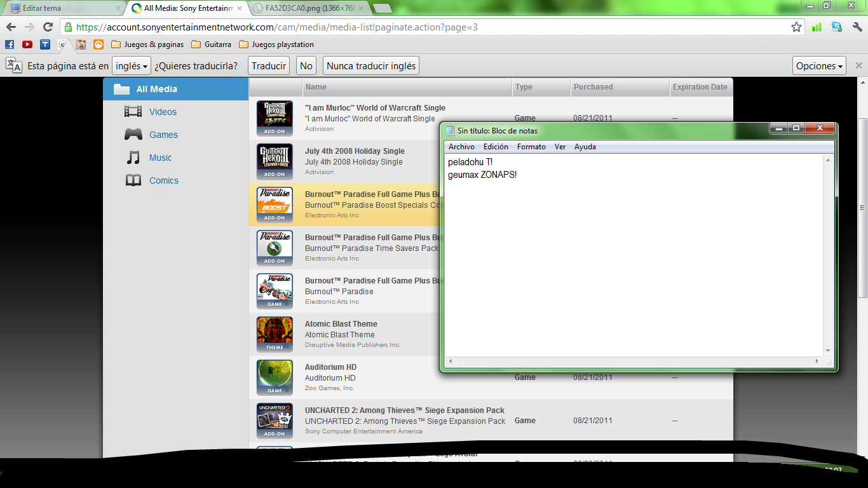
Task: Open the Guitarra bookmark folder
Action: 212,44
